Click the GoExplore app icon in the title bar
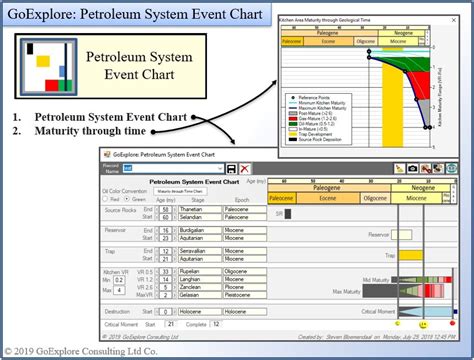This screenshot has width=474, height=360. point(107,154)
